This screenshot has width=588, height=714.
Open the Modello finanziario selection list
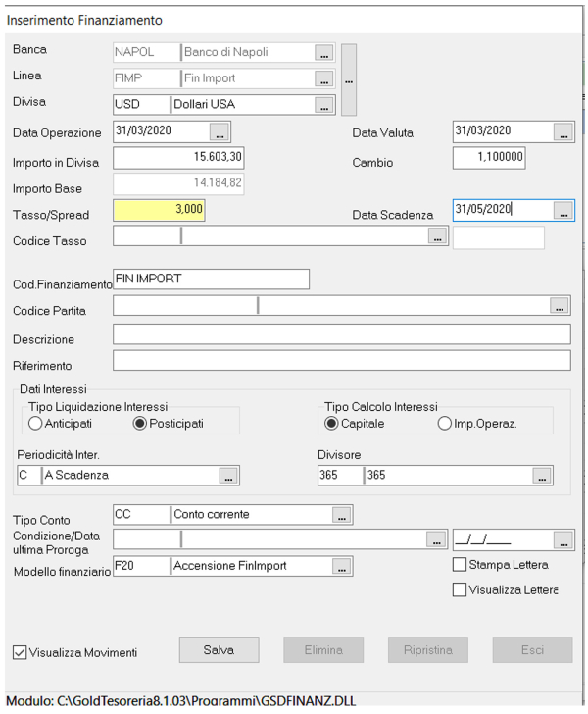click(341, 567)
